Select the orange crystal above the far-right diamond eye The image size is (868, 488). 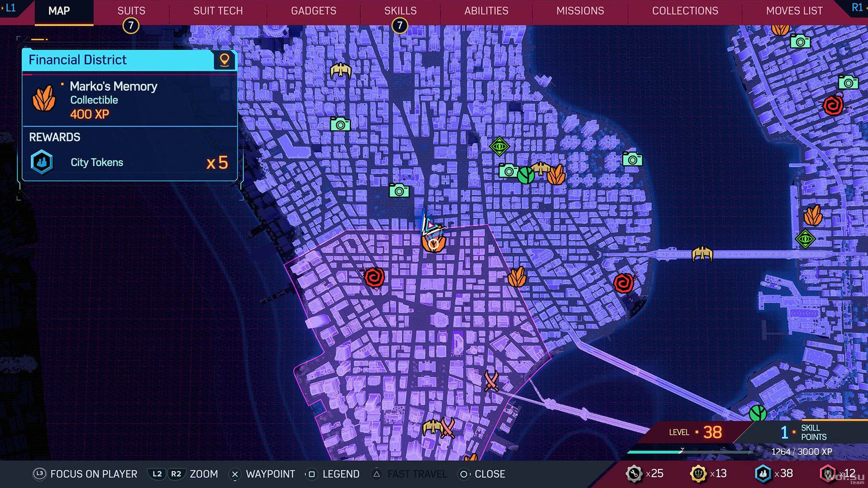point(813,215)
